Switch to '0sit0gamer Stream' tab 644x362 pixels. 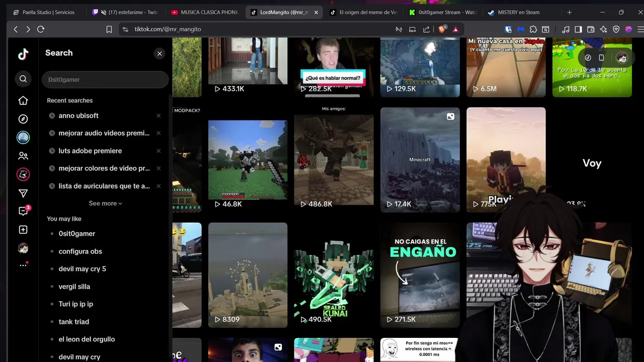[443, 12]
